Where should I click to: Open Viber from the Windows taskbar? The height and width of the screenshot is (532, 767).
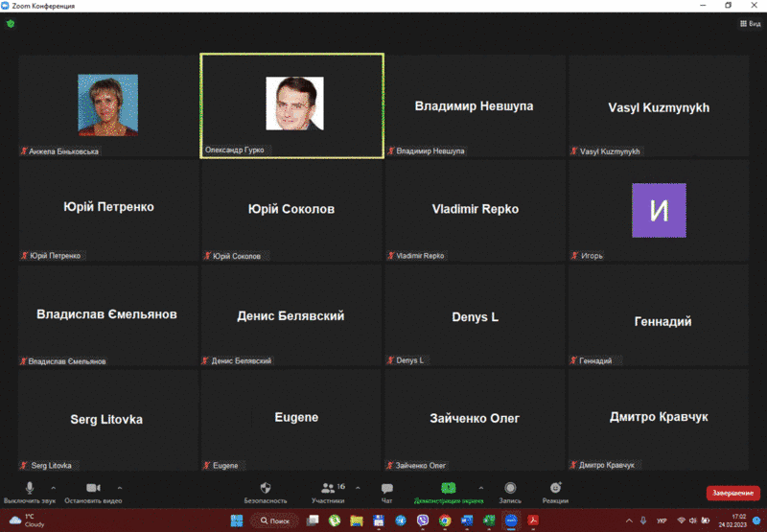click(423, 520)
